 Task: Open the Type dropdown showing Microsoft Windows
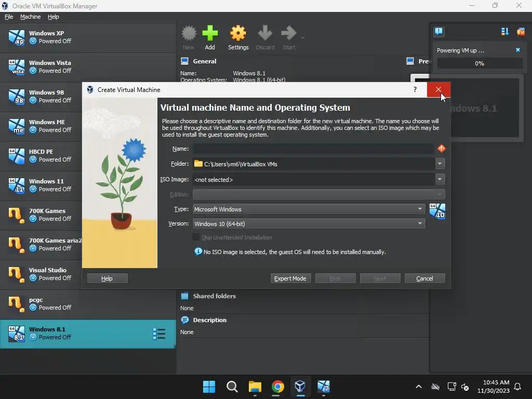[x=309, y=209]
